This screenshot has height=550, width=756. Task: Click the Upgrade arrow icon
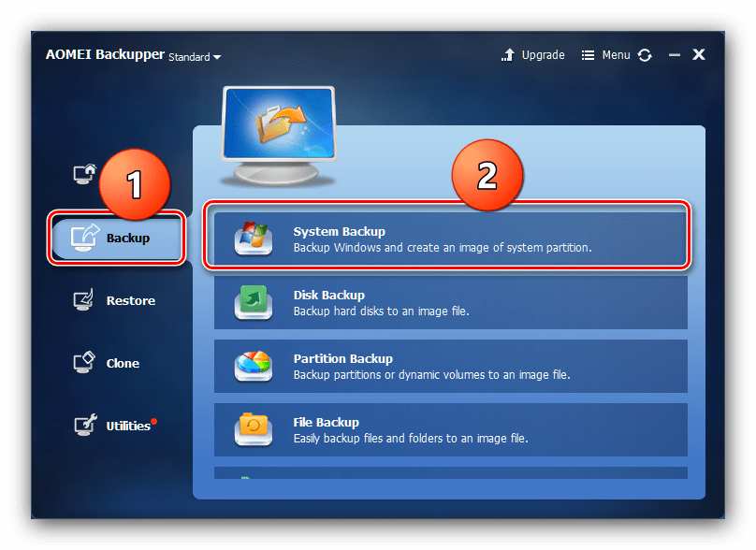(x=509, y=55)
